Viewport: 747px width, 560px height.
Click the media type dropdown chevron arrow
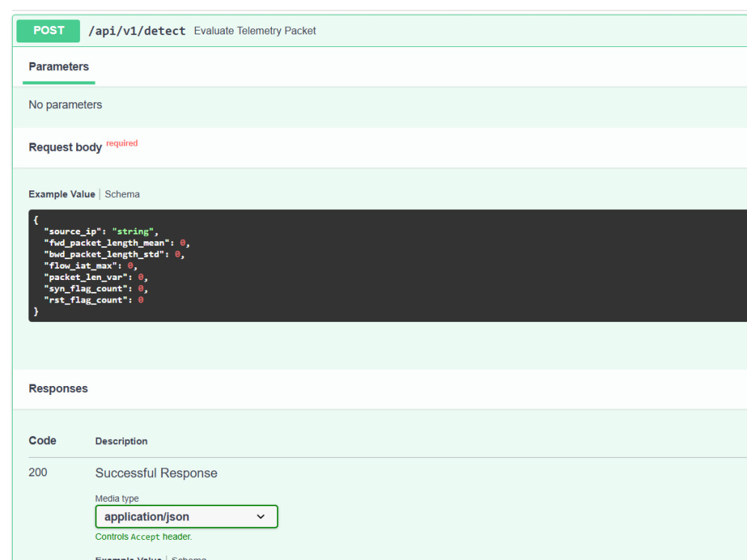(261, 517)
